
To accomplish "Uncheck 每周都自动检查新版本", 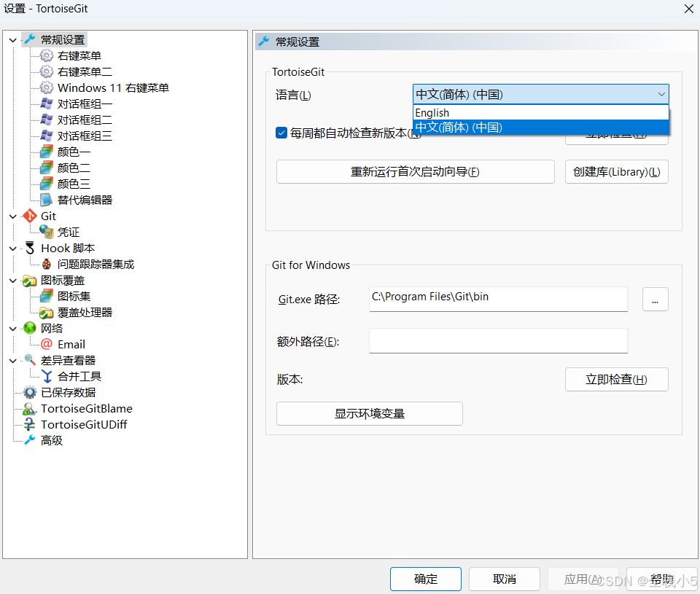I will 281,133.
